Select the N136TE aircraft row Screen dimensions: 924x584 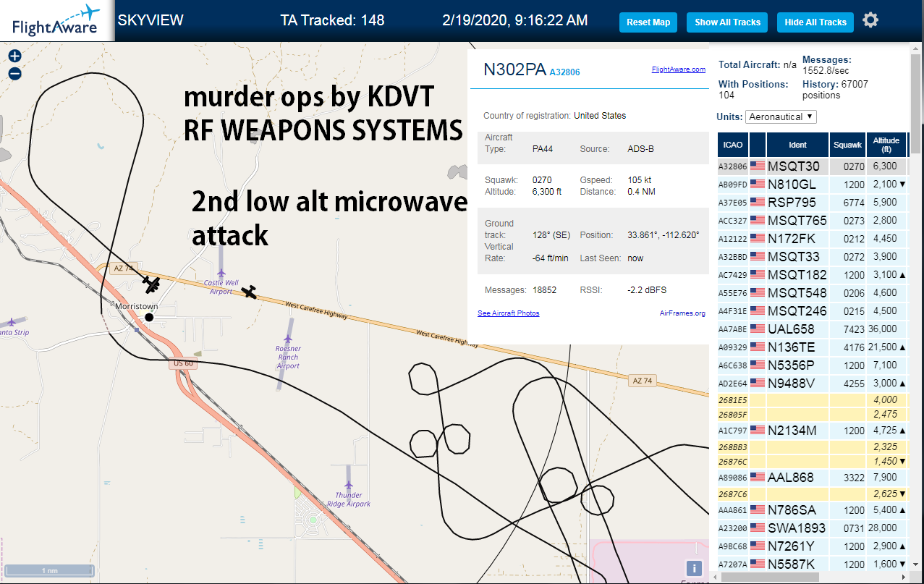(x=812, y=347)
